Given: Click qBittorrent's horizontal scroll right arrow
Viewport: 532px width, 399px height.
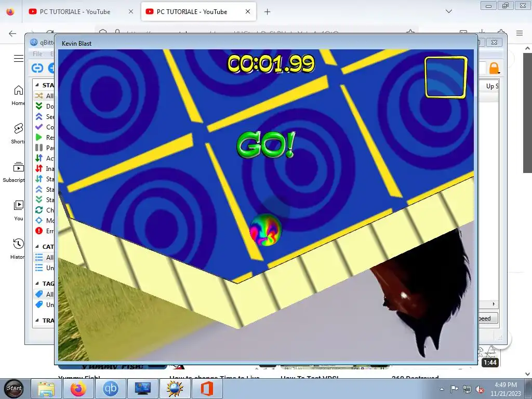Looking at the screenshot, I should coord(494,304).
